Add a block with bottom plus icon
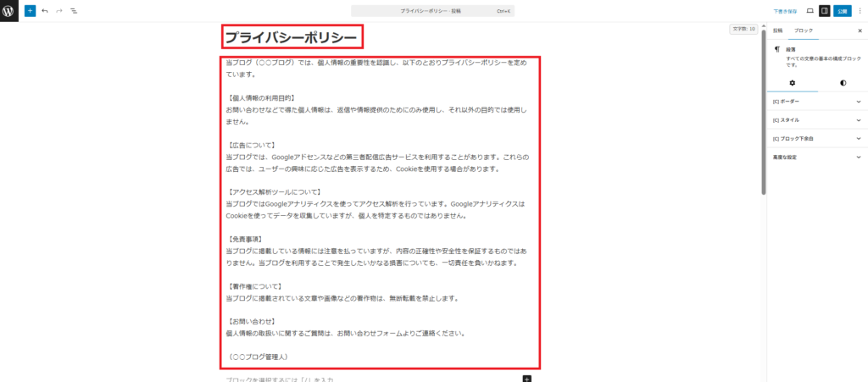Screen dimensions: 868x382 click(527, 379)
